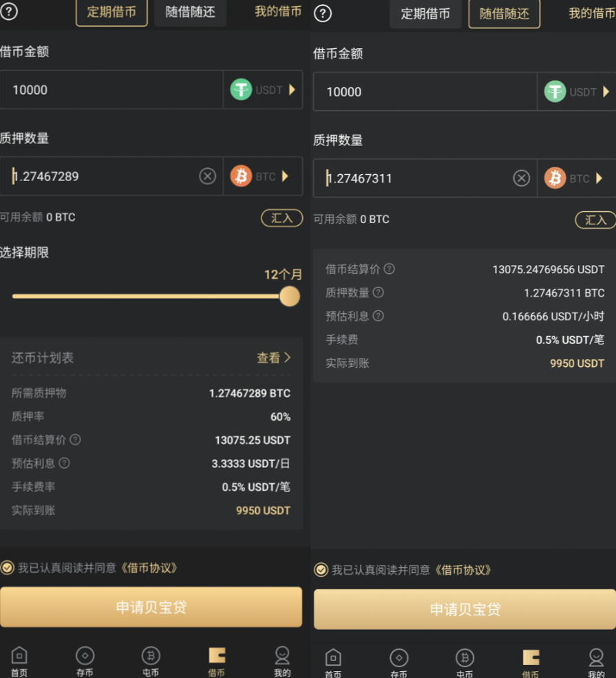This screenshot has width=616, height=678.
Task: Click the BTC coin icon in 质押数量
Action: [x=241, y=176]
